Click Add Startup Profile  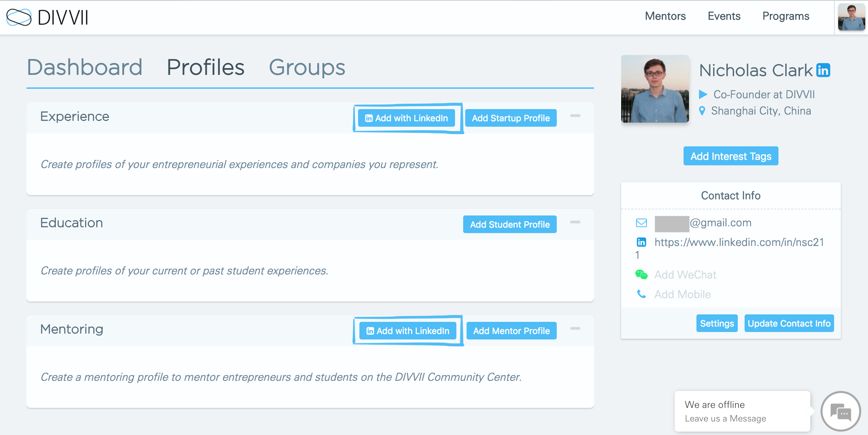[511, 118]
